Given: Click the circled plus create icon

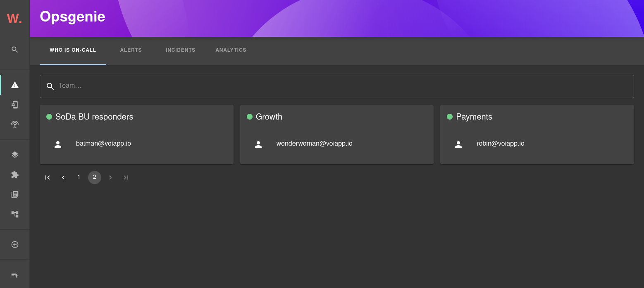Looking at the screenshot, I should coord(15,245).
